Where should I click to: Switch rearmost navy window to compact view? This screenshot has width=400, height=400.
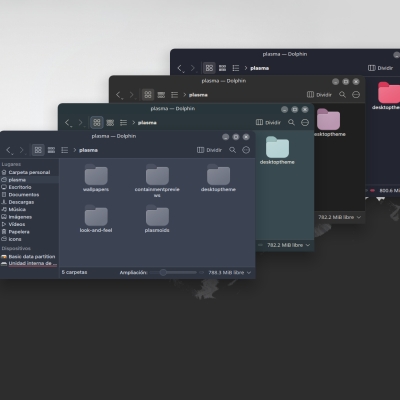click(x=222, y=68)
